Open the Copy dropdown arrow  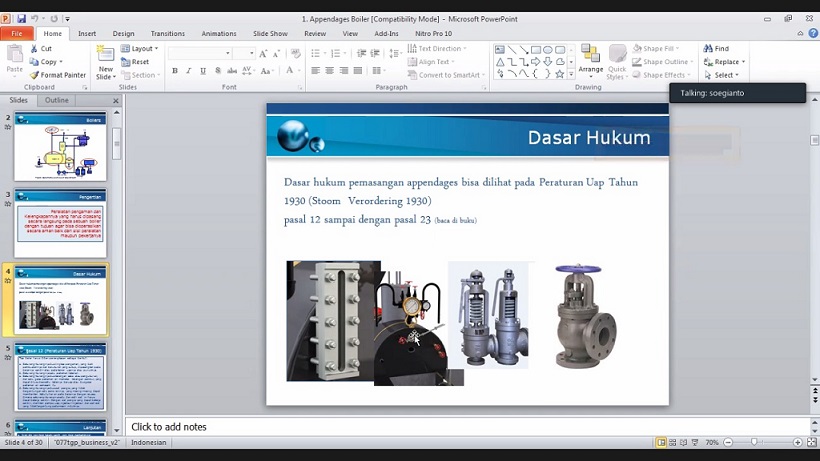(x=61, y=62)
